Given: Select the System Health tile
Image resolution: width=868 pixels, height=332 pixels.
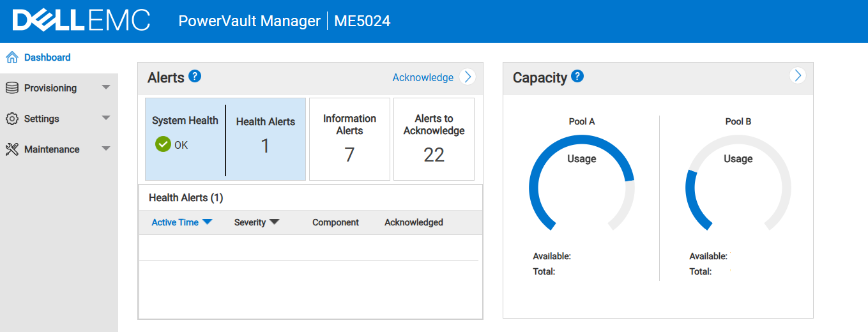Looking at the screenshot, I should pos(185,139).
